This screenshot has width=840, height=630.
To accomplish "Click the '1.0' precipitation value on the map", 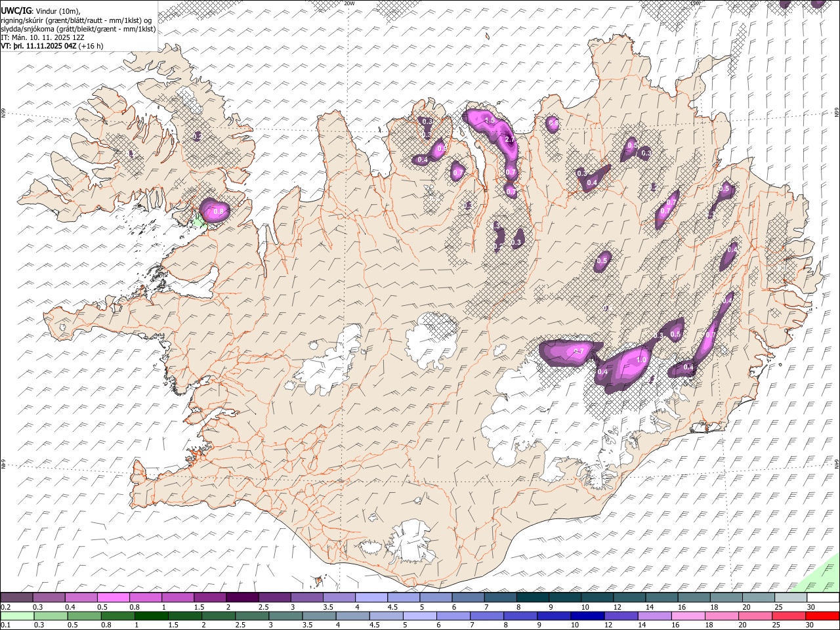I will [642, 360].
